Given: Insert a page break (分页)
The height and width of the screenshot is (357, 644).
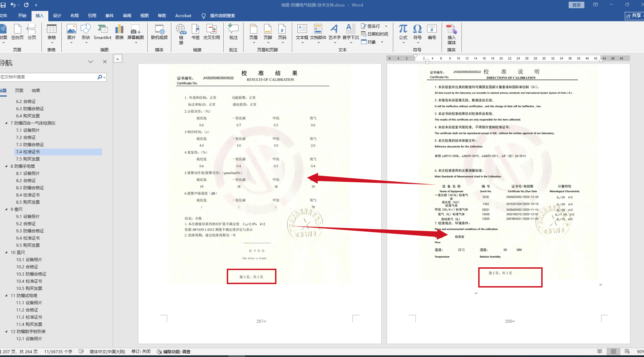Looking at the screenshot, I should (32, 33).
